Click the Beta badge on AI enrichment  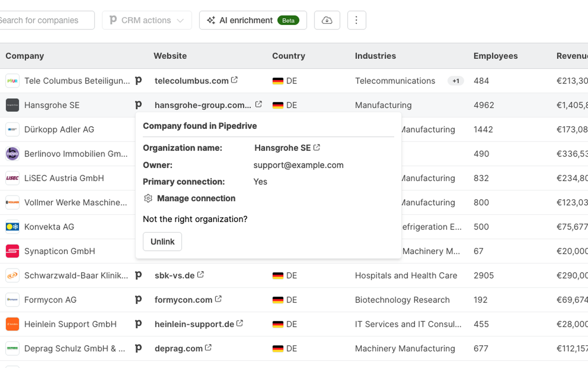[288, 20]
